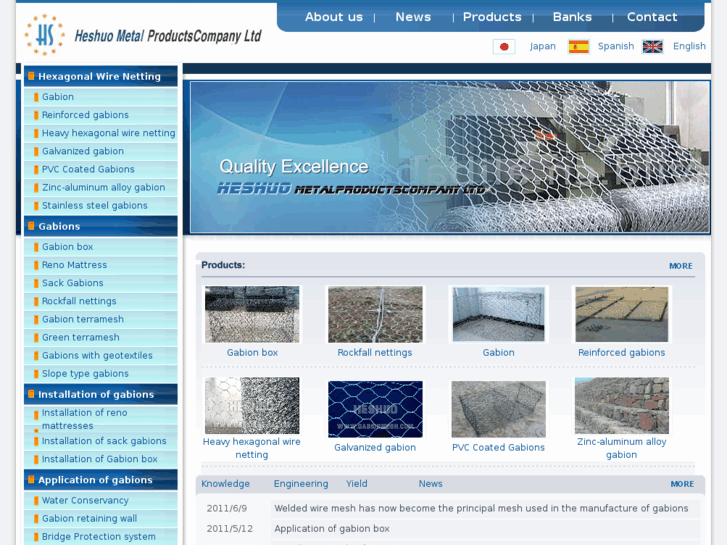The image size is (727, 545).
Task: Select Reno Mattress in the sidebar
Action: pyautogui.click(x=74, y=265)
